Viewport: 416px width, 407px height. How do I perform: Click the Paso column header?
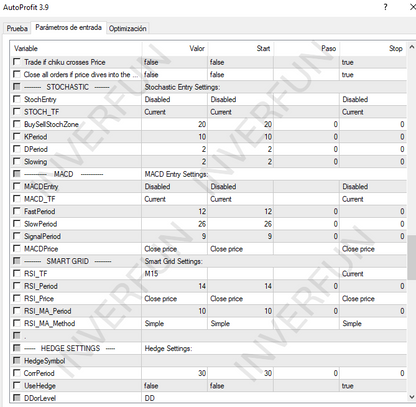click(x=307, y=49)
